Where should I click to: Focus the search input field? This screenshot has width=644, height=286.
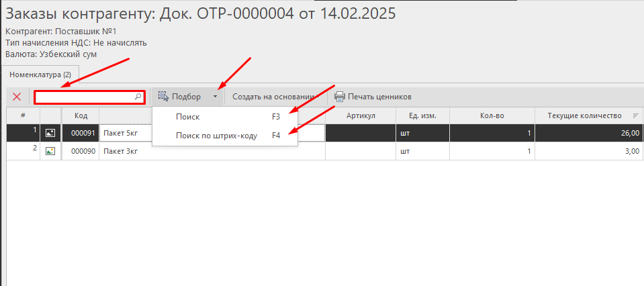coord(85,97)
